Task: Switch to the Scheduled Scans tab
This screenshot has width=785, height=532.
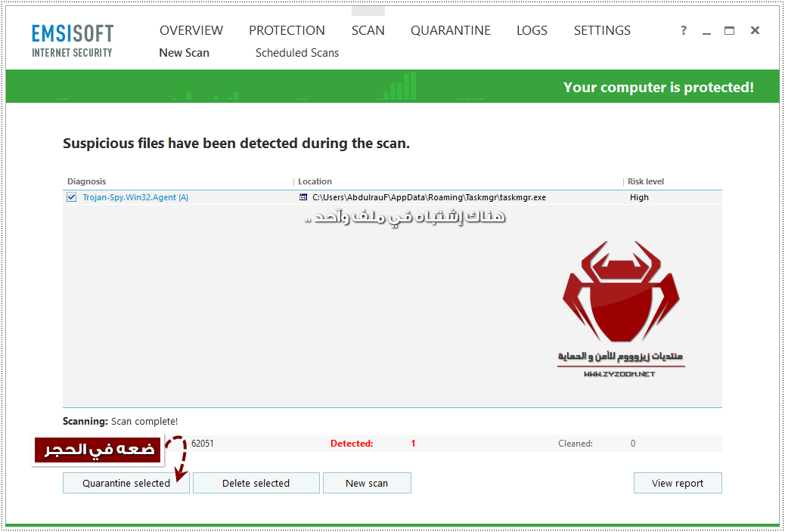Action: pos(297,53)
